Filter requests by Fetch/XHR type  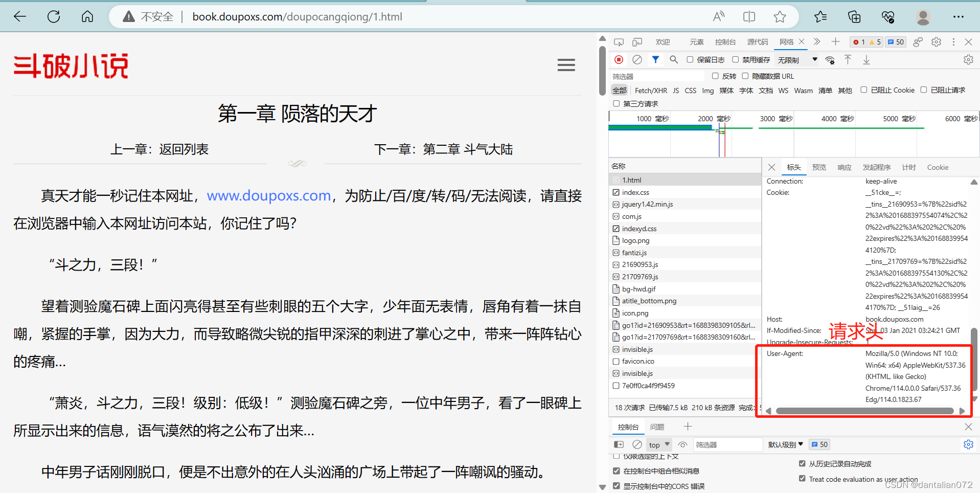(651, 91)
